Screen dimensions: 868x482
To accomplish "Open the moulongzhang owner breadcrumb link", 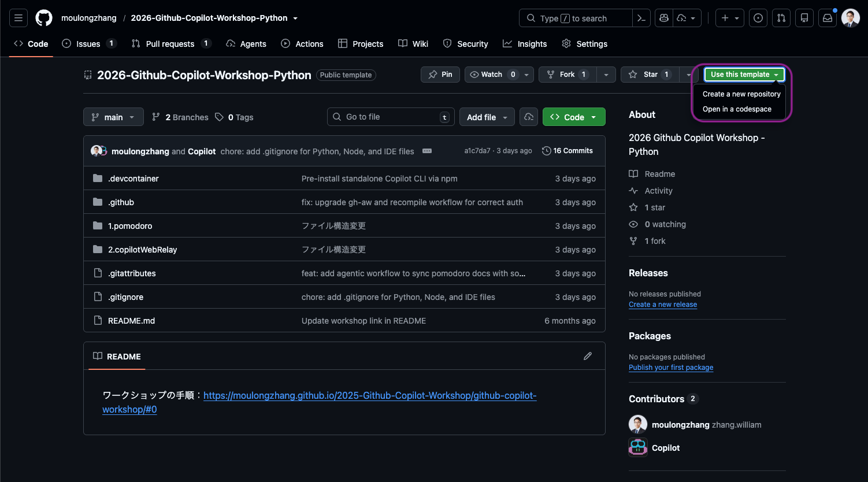I will pos(89,18).
